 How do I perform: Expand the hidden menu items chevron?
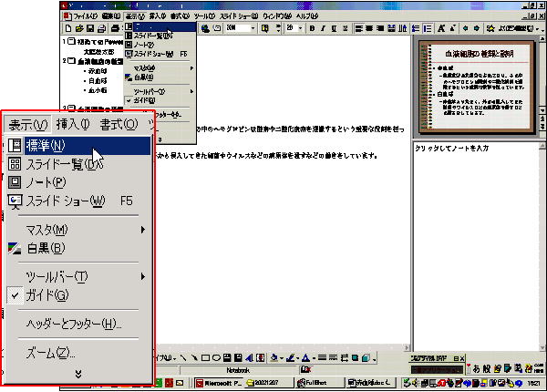78,373
